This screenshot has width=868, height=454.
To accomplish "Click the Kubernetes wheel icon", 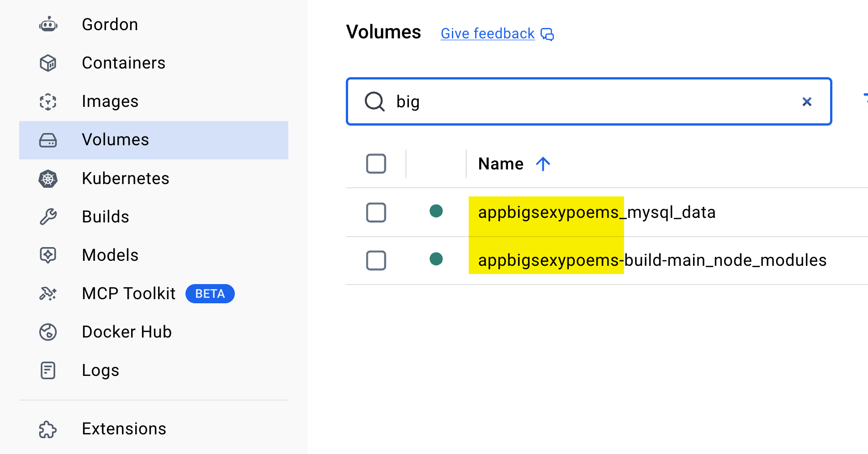I will click(x=48, y=179).
